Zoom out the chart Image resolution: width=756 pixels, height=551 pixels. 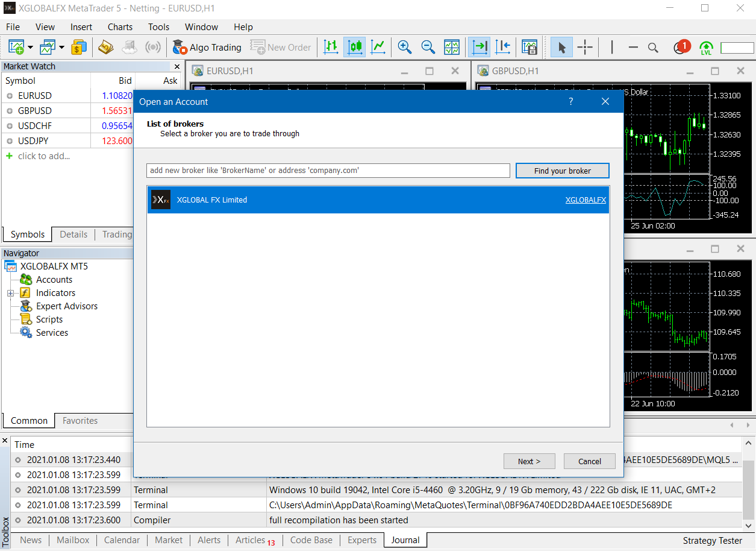coord(428,47)
